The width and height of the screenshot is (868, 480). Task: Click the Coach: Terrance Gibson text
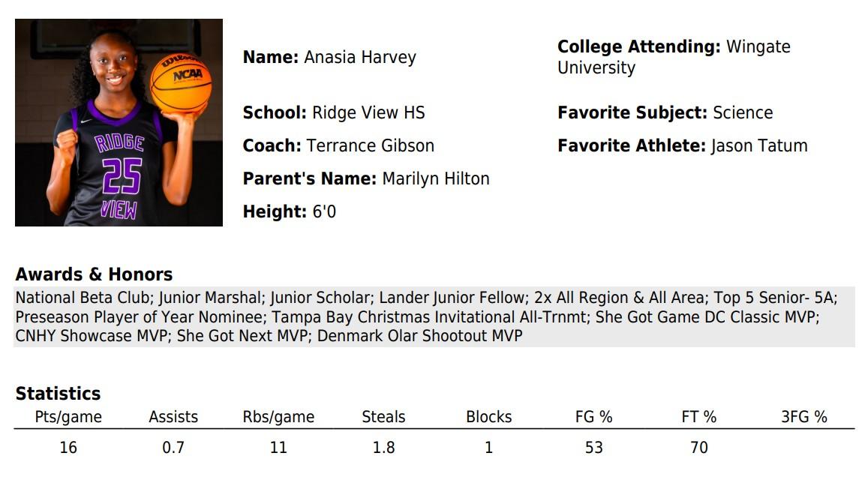(x=338, y=145)
